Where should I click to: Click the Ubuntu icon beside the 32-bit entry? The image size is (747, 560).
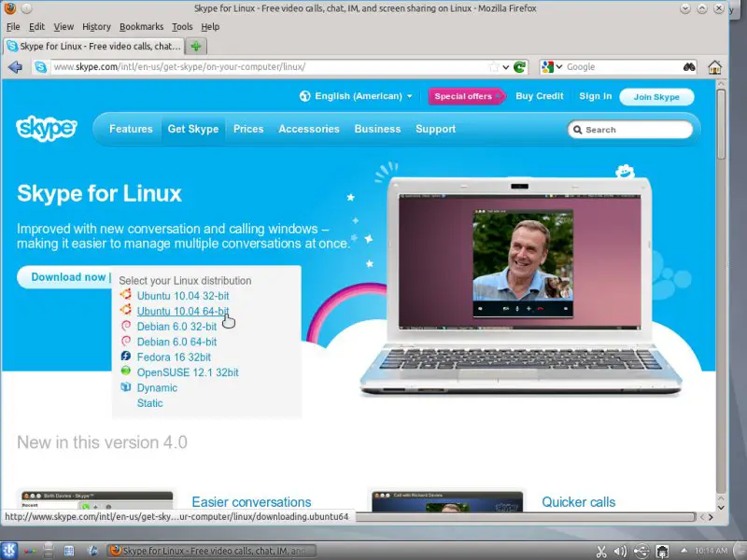pyautogui.click(x=125, y=294)
